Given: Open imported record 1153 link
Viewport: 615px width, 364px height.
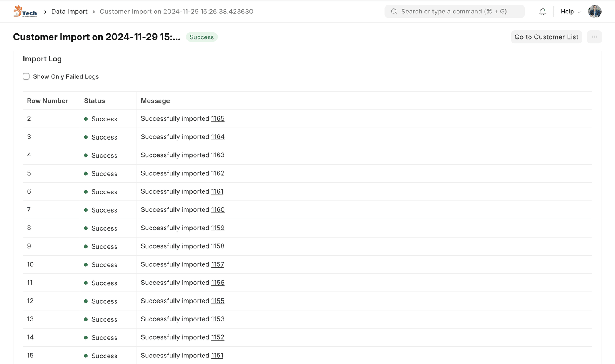Looking at the screenshot, I should tap(218, 319).
